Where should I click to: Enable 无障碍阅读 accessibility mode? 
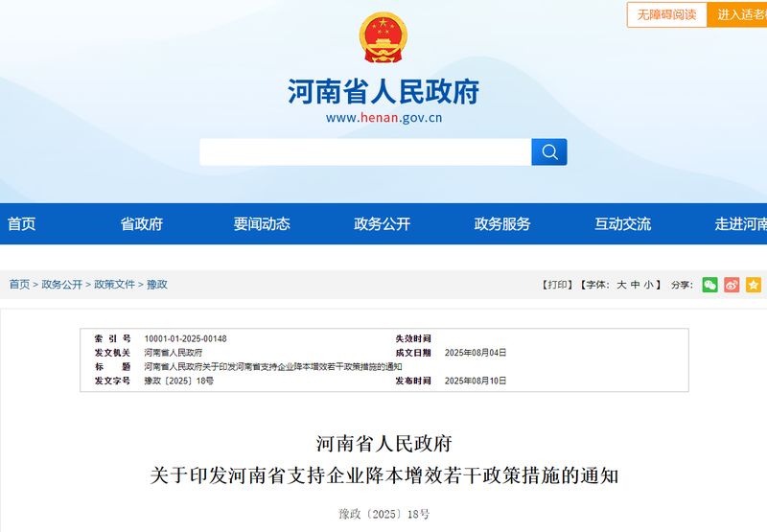pos(667,15)
